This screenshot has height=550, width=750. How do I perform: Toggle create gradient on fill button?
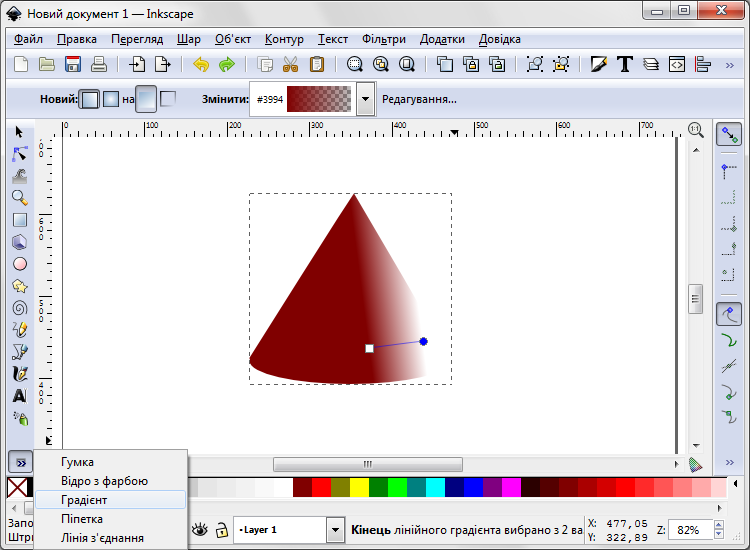tap(146, 99)
